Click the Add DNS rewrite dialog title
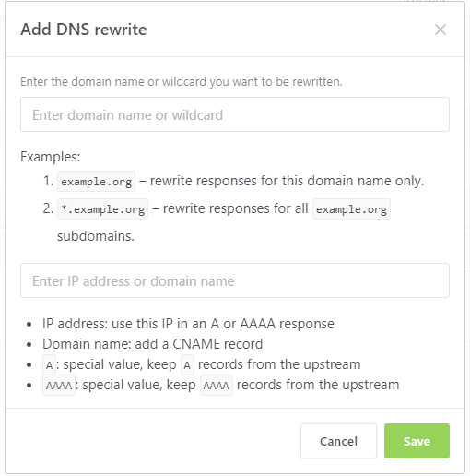Viewport: 470px width, 476px height. tap(84, 30)
